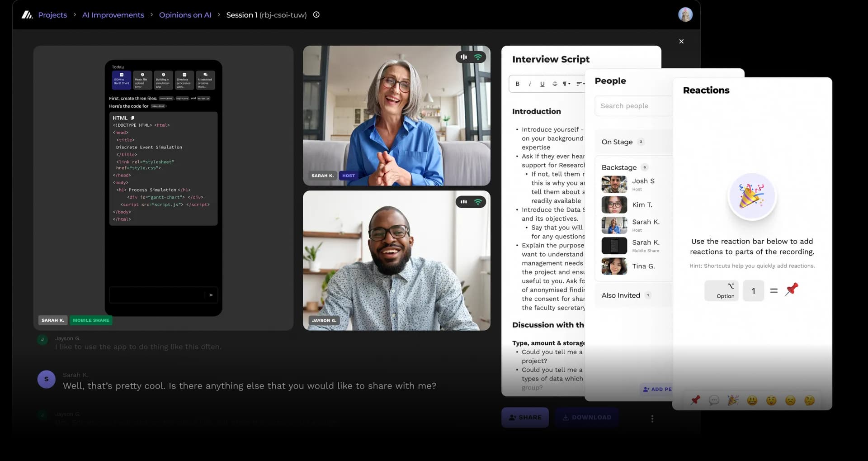This screenshot has height=461, width=868.
Task: Toggle underline formatting in script toolbar
Action: (542, 84)
